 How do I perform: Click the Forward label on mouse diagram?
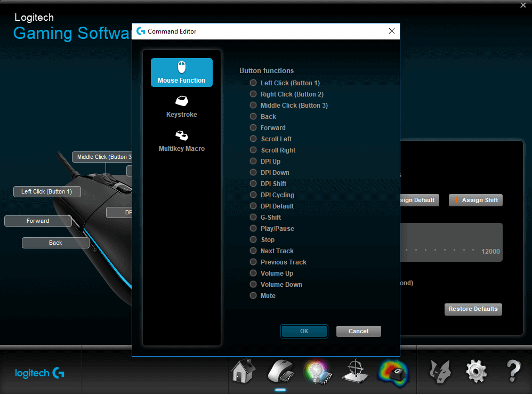pos(38,221)
